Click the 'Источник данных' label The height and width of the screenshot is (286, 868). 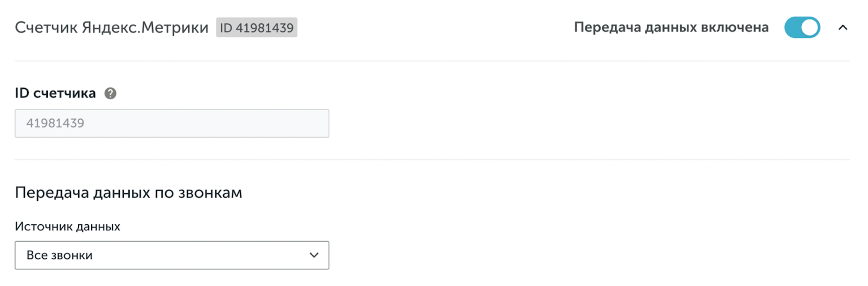pos(67,226)
